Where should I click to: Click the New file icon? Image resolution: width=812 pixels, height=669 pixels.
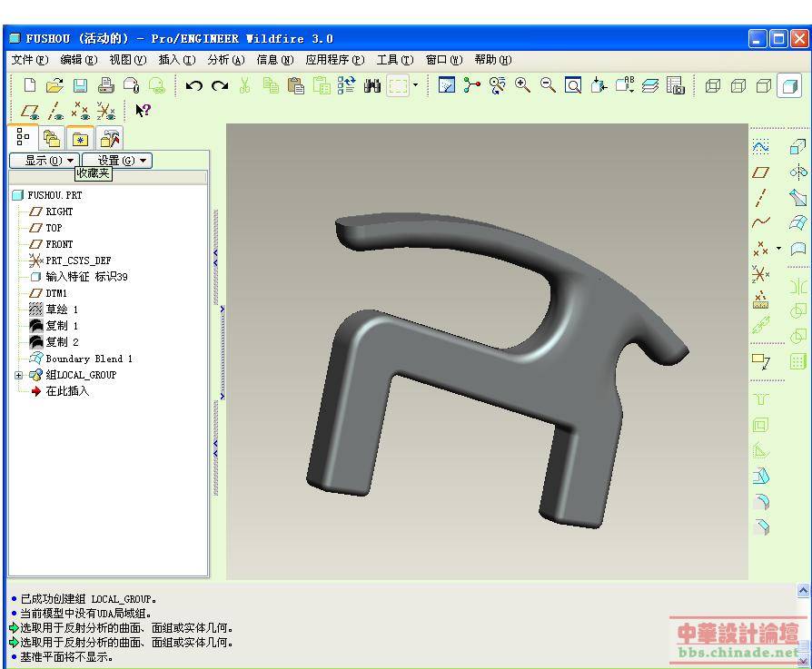tap(30, 85)
